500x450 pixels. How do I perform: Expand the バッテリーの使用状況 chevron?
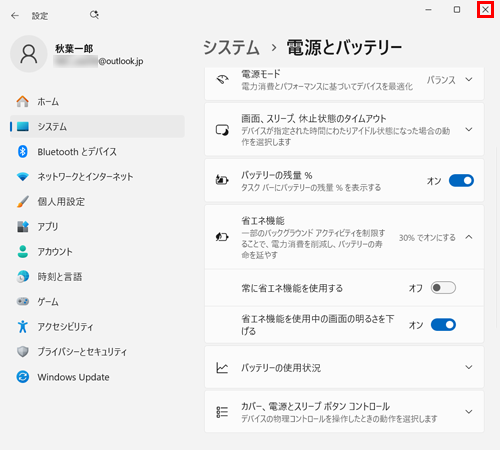tap(469, 367)
